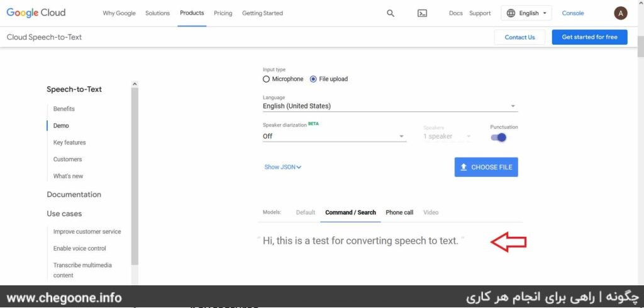Open Improve customer service link
This screenshot has width=644, height=308.
click(x=87, y=232)
